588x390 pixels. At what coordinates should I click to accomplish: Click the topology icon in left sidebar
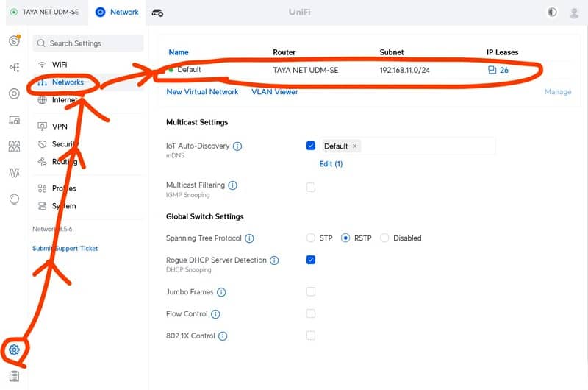(14, 67)
